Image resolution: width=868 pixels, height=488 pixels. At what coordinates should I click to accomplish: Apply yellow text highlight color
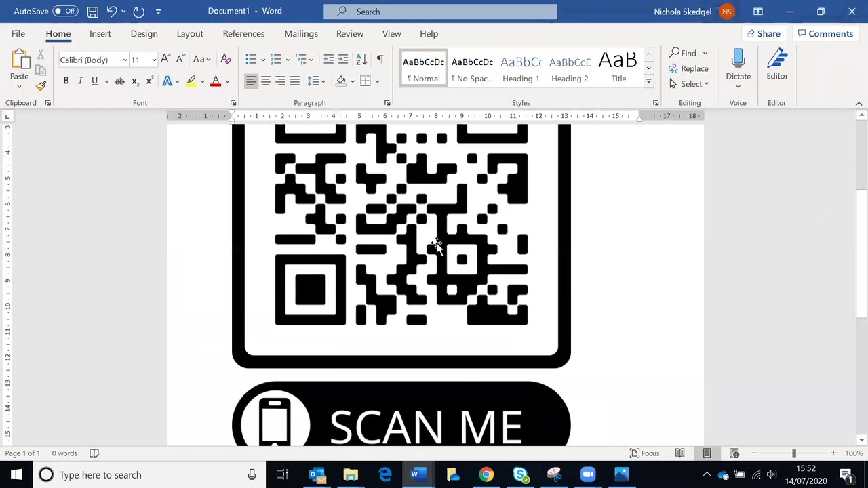coord(191,81)
